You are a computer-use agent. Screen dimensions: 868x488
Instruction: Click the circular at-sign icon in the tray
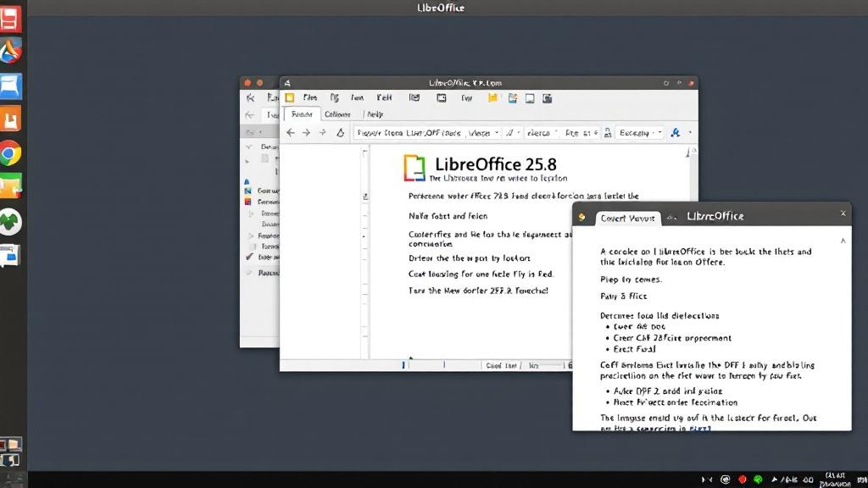[x=726, y=480]
